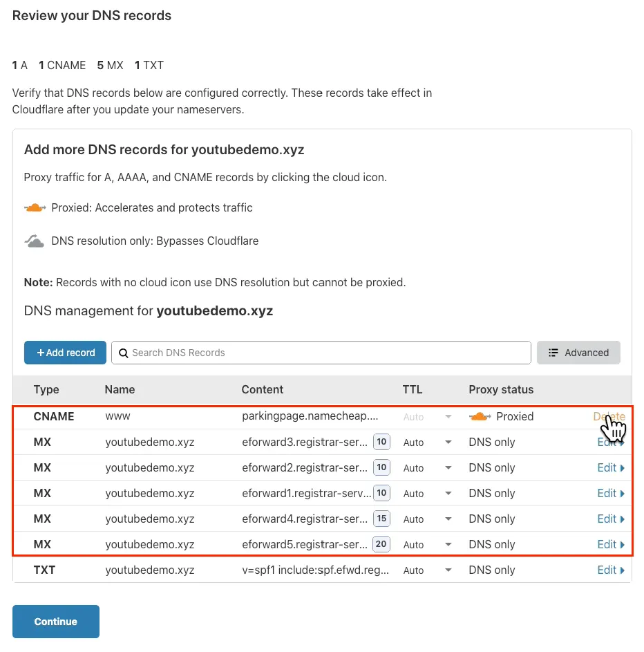Click DNS only status on eforward5 row
The height and width of the screenshot is (652, 644).
492,544
